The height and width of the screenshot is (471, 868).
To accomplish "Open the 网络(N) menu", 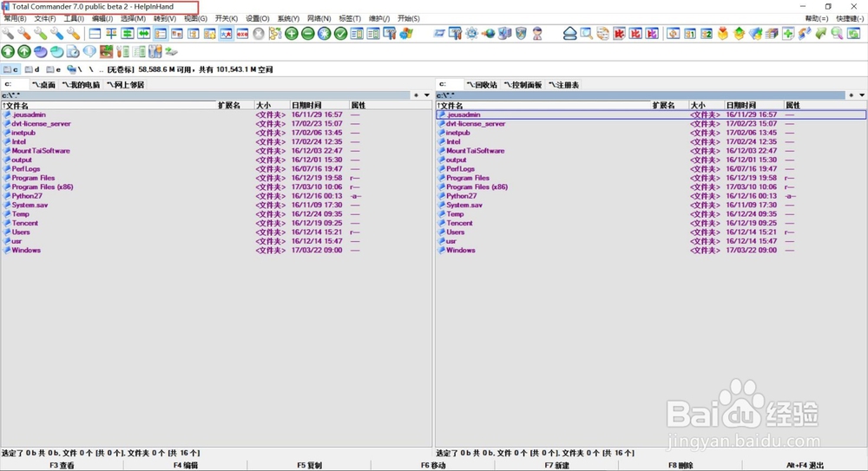I will click(x=319, y=18).
